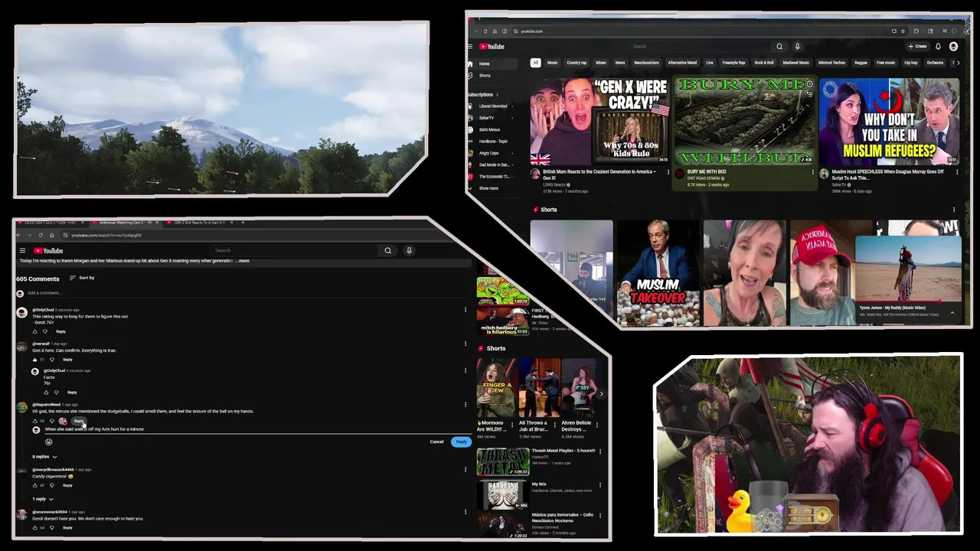
Task: Open three-dot menu for BURY ME WITH BUD
Action: tap(813, 172)
